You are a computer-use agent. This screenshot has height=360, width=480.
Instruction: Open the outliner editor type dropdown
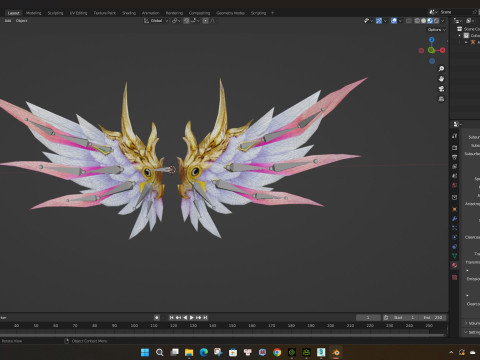click(458, 21)
